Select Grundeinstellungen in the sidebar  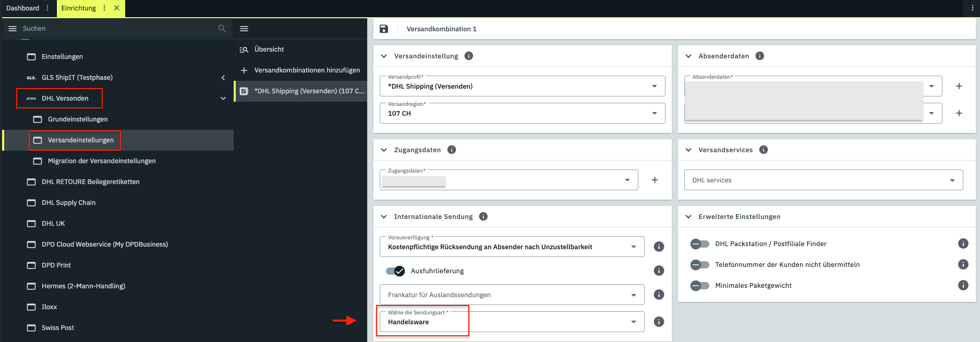(78, 119)
